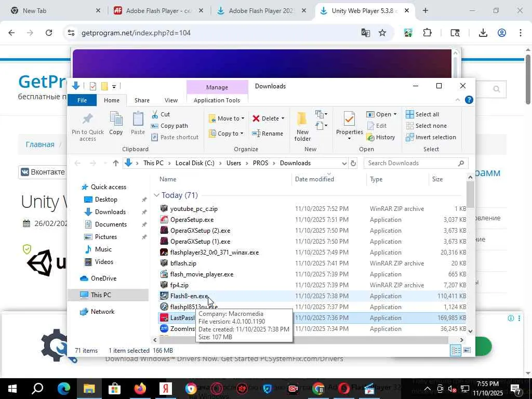Switch to the View ribbon tab
The width and height of the screenshot is (532, 399).
coord(171,100)
